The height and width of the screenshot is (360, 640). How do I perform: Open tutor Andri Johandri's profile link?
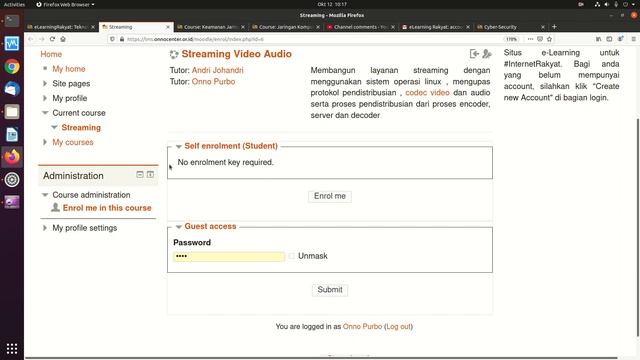pos(218,70)
